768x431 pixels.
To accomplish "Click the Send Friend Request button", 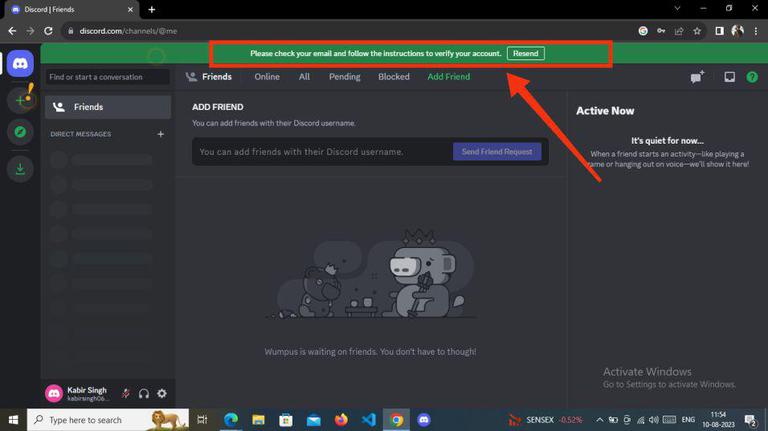I will 497,152.
